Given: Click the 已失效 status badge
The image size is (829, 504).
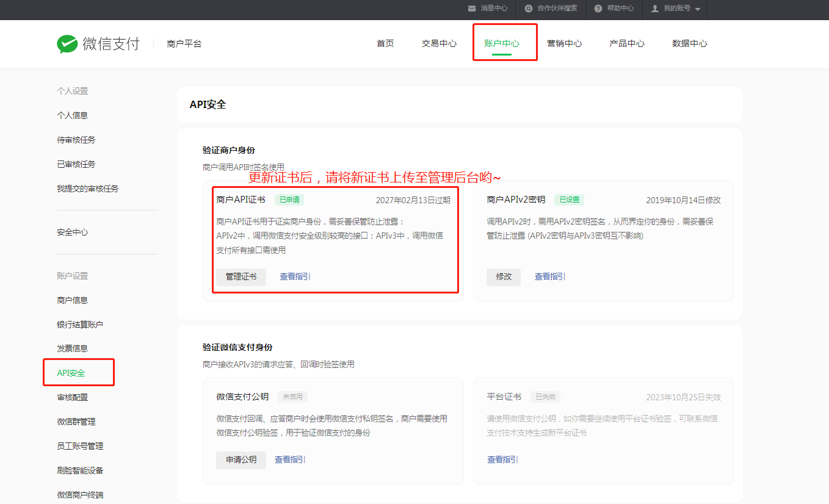Looking at the screenshot, I should [545, 397].
